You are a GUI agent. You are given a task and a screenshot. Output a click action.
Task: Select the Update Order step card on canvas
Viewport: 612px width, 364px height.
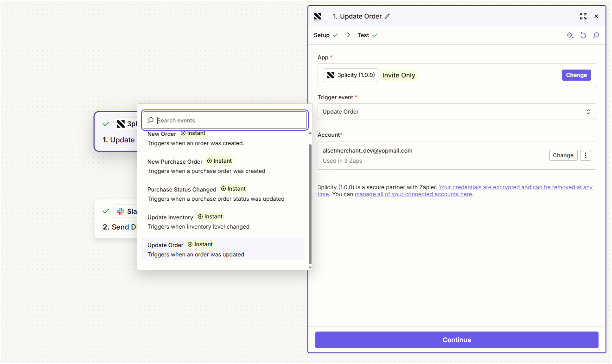coord(116,131)
